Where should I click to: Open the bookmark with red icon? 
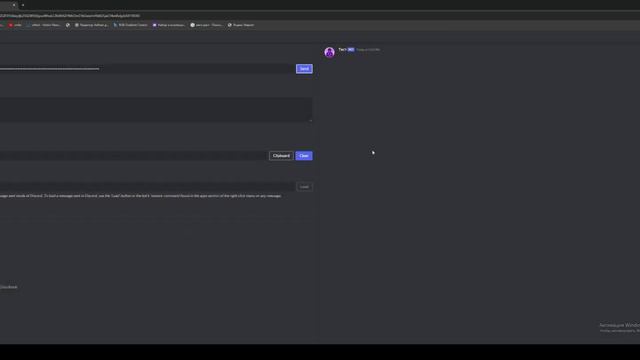coord(15,25)
